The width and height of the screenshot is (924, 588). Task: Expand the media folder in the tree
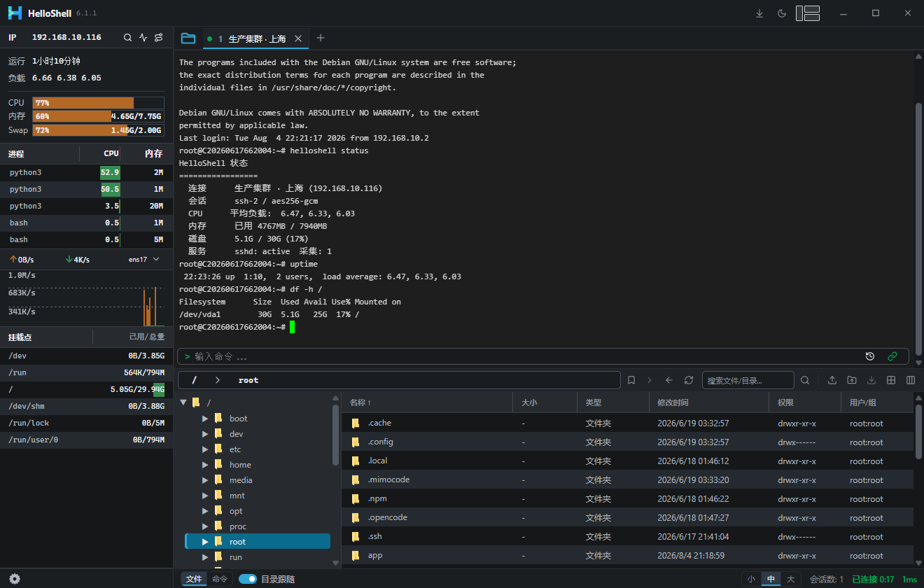pos(205,480)
